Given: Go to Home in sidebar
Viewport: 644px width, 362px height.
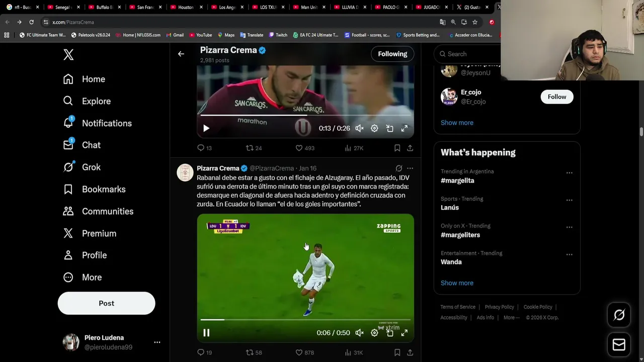Looking at the screenshot, I should tap(84, 79).
